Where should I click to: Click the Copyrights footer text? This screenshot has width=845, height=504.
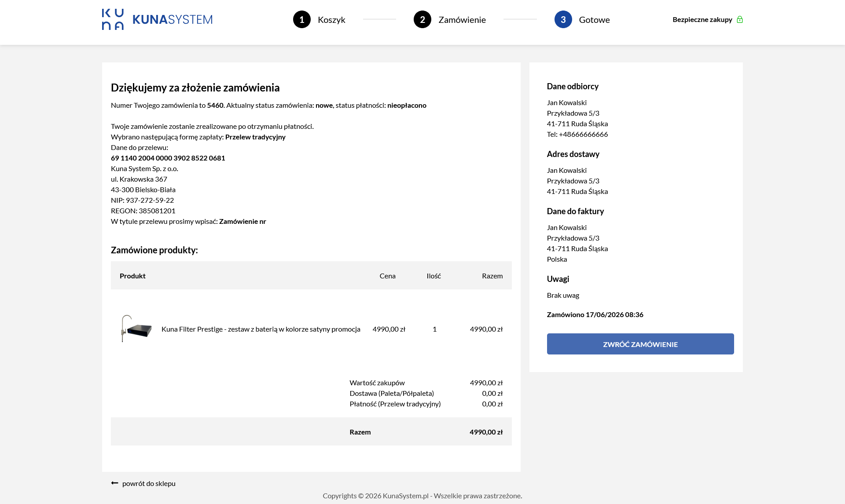pyautogui.click(x=422, y=496)
